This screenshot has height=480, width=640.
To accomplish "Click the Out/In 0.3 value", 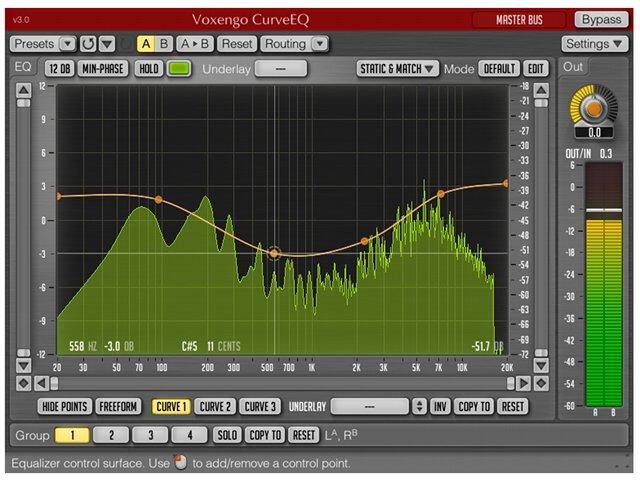I will tap(606, 154).
